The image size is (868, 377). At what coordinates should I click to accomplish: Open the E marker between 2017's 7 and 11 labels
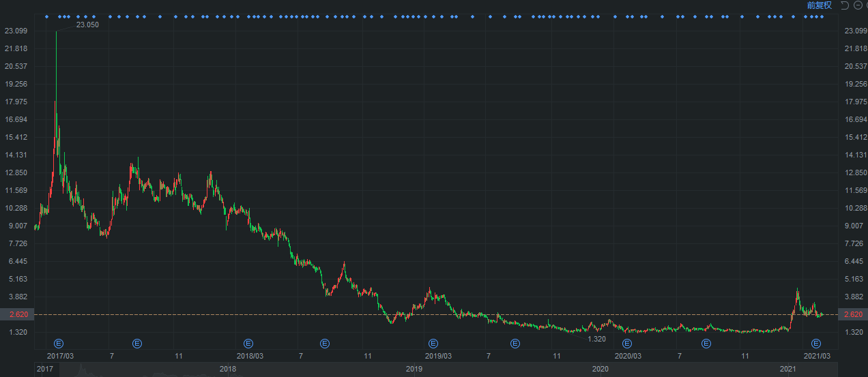click(136, 343)
